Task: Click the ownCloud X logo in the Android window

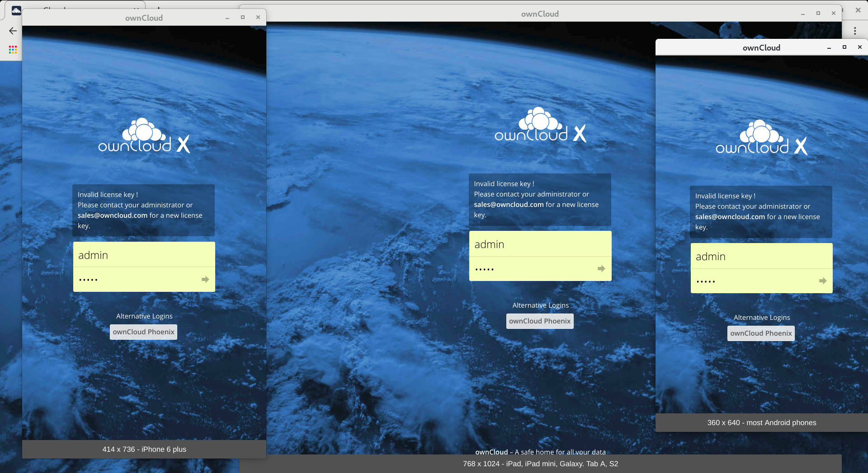Action: 761,137
